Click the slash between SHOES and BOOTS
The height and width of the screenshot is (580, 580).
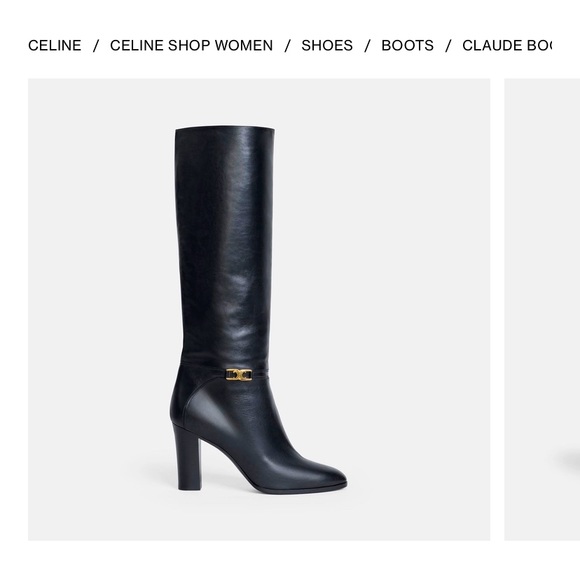[x=367, y=46]
